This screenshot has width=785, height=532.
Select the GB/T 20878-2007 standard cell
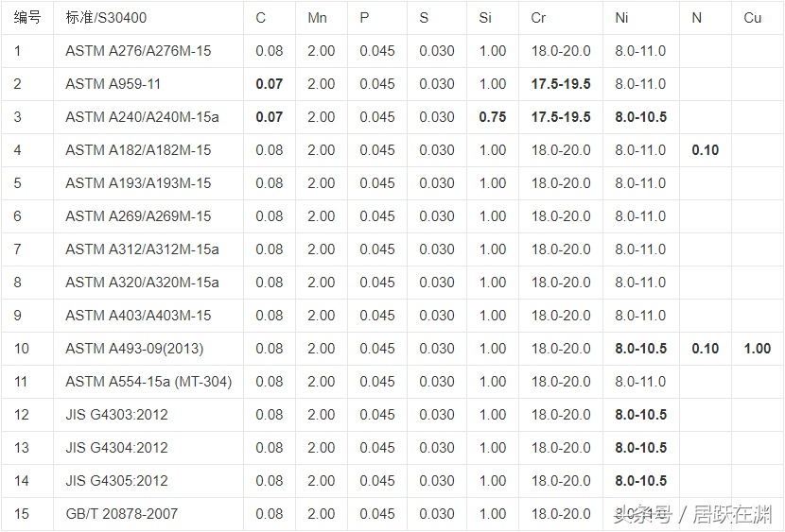pos(121,514)
